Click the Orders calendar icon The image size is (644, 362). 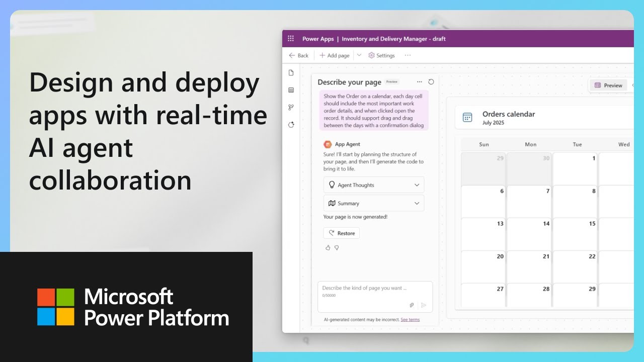click(x=467, y=118)
